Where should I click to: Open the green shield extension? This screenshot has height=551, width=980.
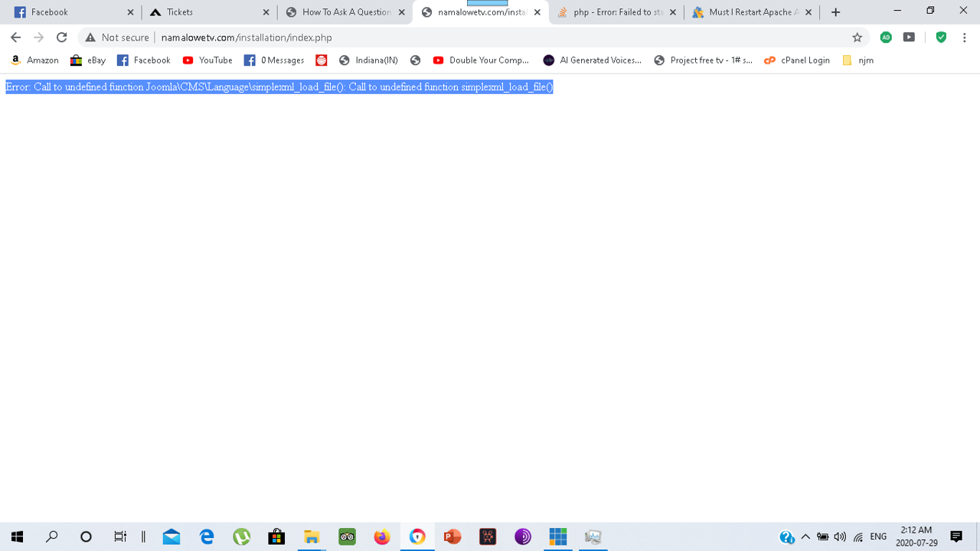[941, 37]
